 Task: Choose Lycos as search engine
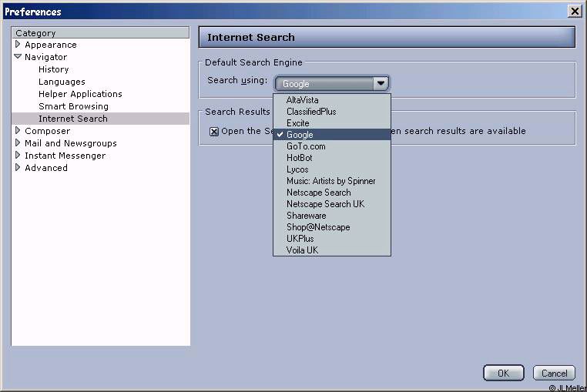[332, 169]
